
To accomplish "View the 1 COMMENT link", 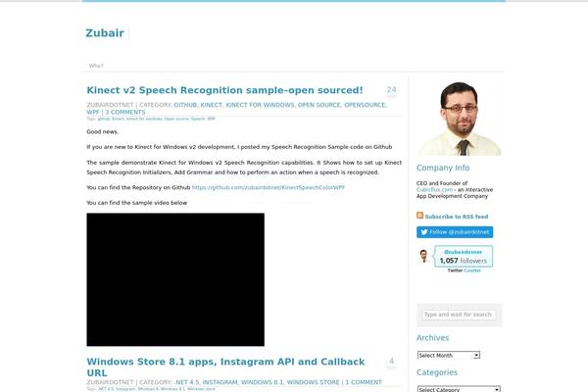I will (364, 382).
